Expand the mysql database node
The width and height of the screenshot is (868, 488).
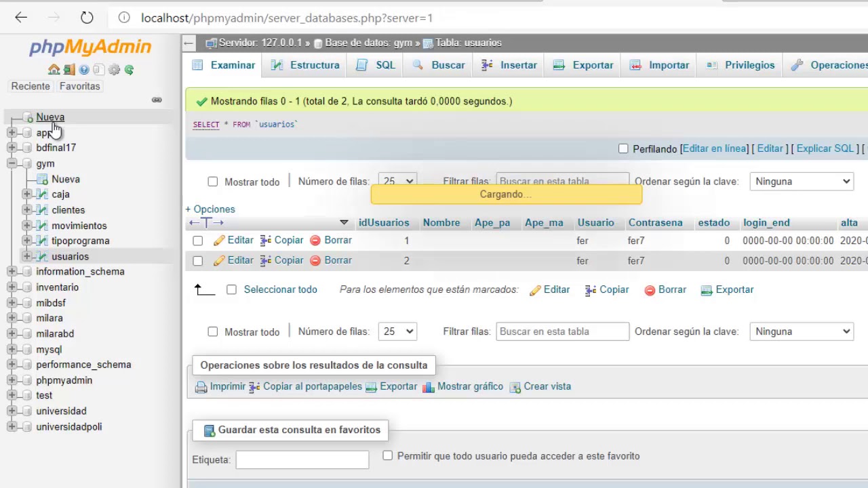[12, 350]
